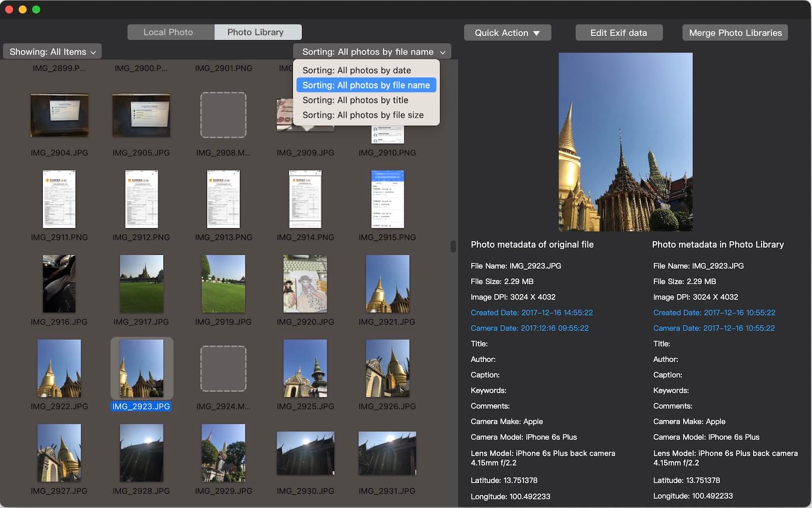Select the IMG_2926.JPG thumbnail
The width and height of the screenshot is (812, 508).
[x=387, y=368]
